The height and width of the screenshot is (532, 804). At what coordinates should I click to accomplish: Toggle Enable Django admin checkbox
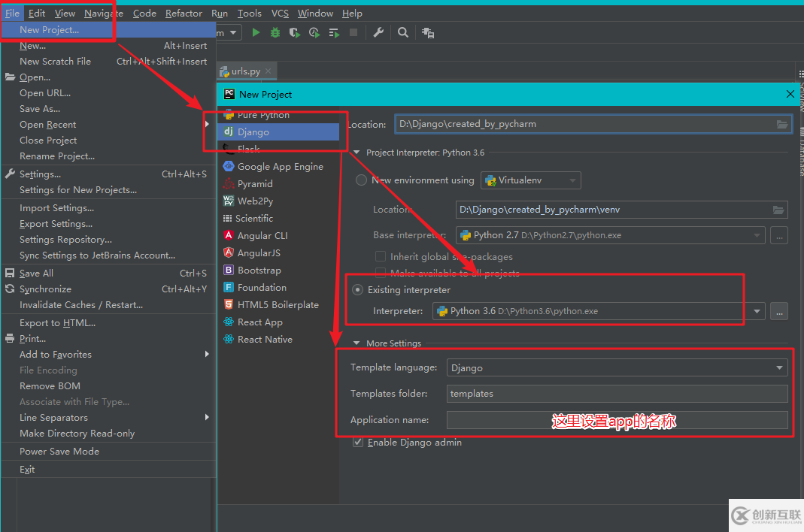tap(358, 443)
